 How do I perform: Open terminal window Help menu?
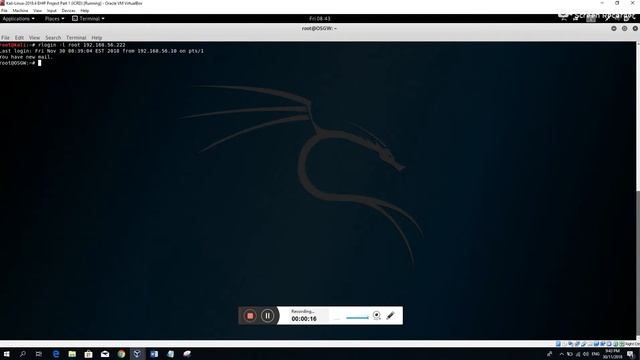(x=97, y=38)
